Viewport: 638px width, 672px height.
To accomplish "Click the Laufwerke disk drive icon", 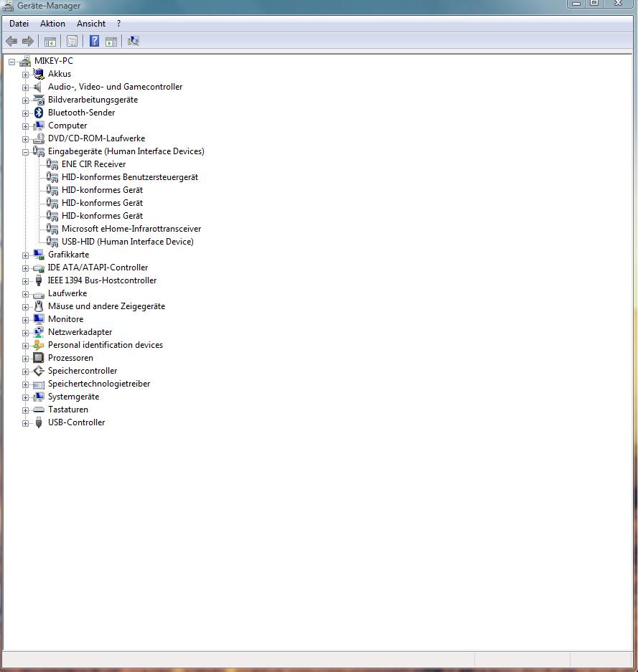I will coord(39,294).
